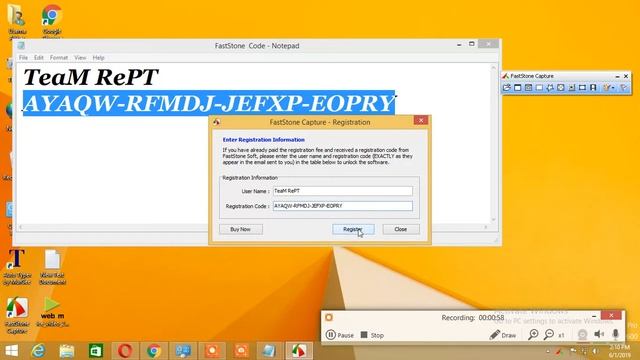Capture window or object tool
The width and height of the screenshot is (640, 360).
(x=528, y=87)
